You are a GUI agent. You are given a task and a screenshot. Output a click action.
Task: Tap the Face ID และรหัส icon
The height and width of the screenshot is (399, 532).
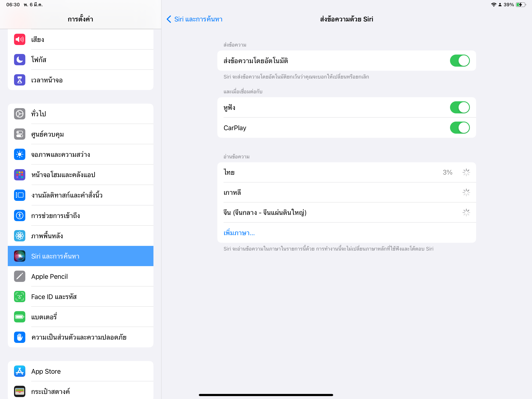19,297
